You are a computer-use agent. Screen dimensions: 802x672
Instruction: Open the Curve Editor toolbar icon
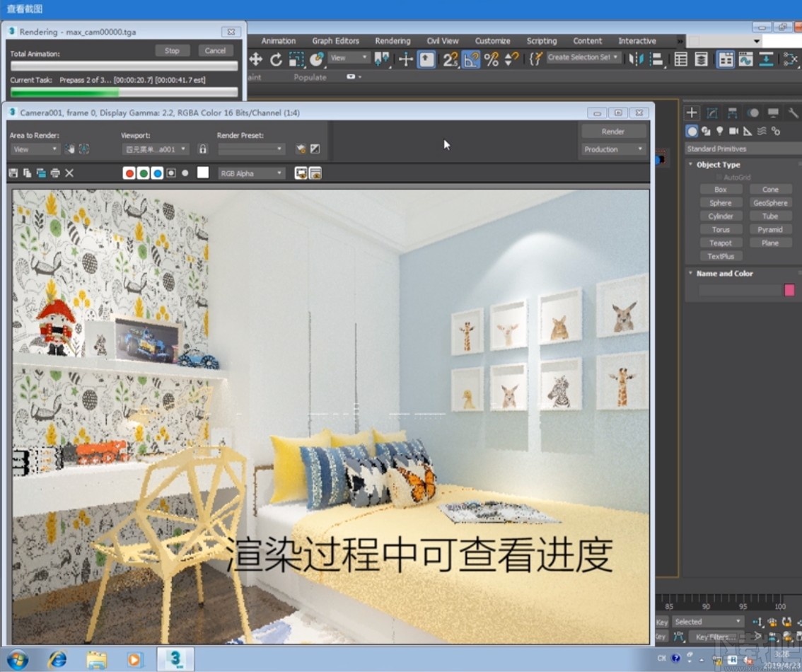pos(745,59)
